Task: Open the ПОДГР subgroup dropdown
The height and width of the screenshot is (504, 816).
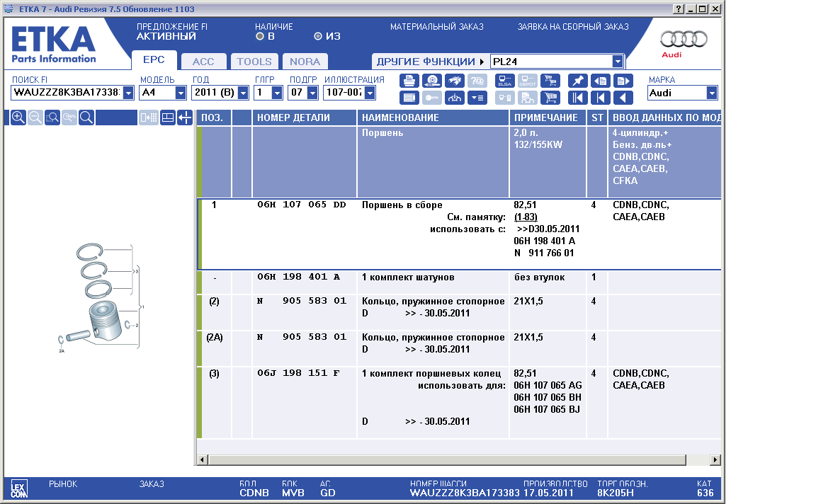Action: click(312, 93)
